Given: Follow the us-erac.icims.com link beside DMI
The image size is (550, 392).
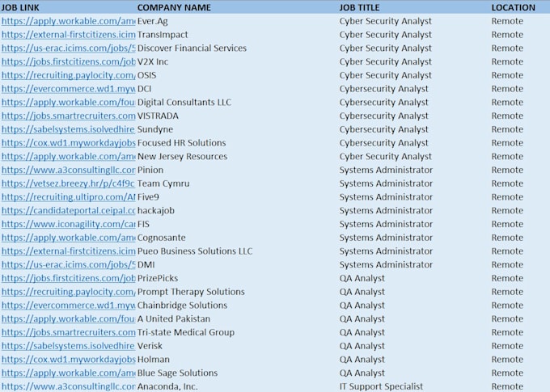Looking at the screenshot, I should tap(69, 265).
